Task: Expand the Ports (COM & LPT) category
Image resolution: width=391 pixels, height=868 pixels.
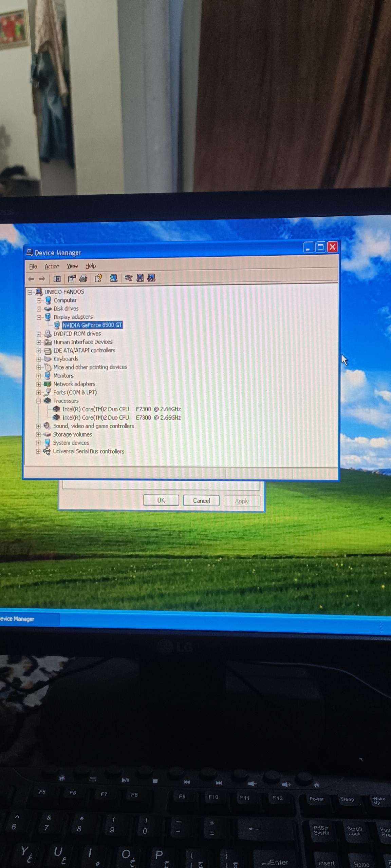Action: [39, 393]
